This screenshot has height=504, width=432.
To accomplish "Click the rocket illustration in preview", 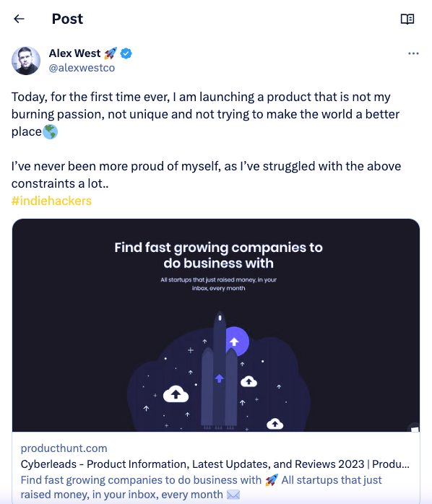I will (220, 370).
